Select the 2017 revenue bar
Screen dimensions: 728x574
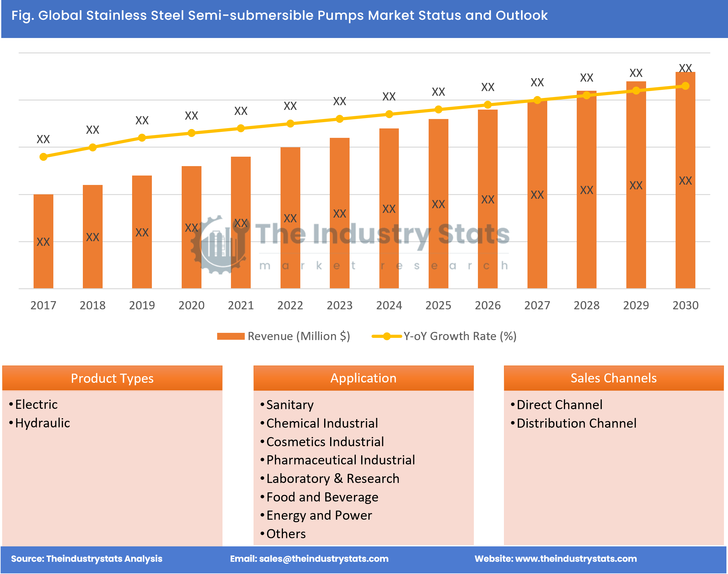point(43,241)
